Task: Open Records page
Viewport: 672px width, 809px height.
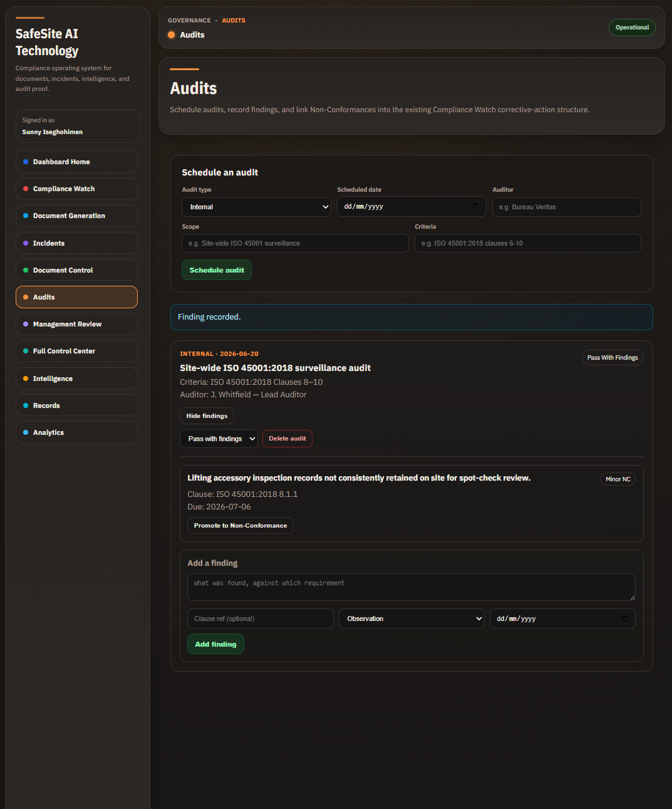Action: pos(76,405)
